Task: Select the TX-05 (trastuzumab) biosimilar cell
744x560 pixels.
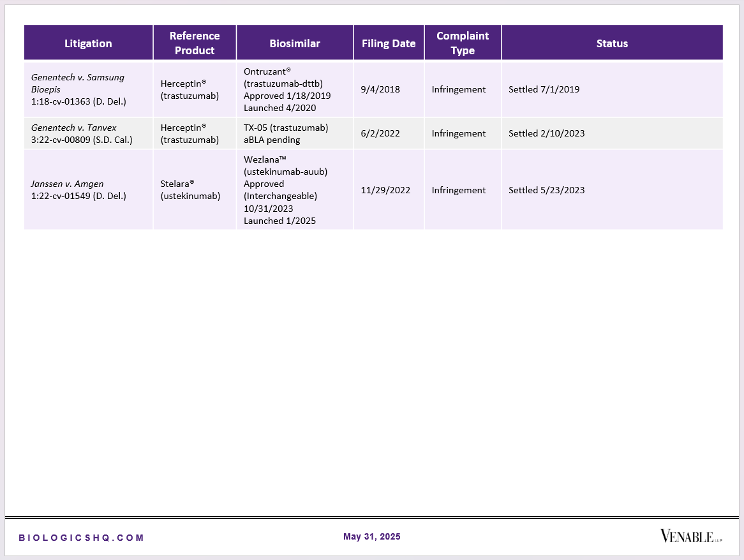Action: 295,134
